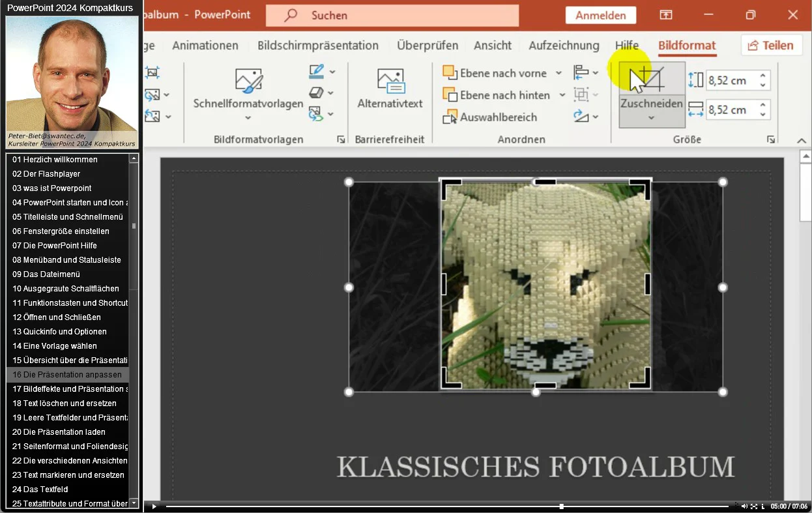Screen dimensions: 812x513
Task: Click the change picture icon
Action: 152,95
